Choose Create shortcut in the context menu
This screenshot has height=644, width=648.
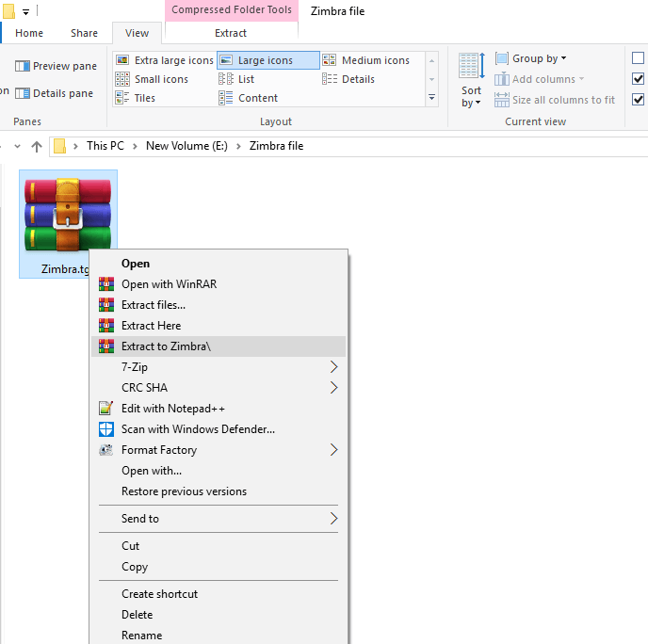pyautogui.click(x=219, y=593)
